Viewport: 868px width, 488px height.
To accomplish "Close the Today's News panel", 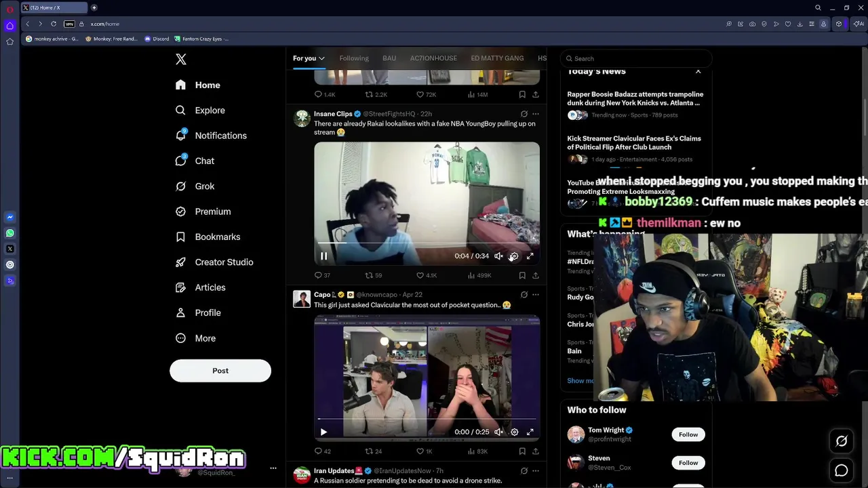I will [698, 71].
